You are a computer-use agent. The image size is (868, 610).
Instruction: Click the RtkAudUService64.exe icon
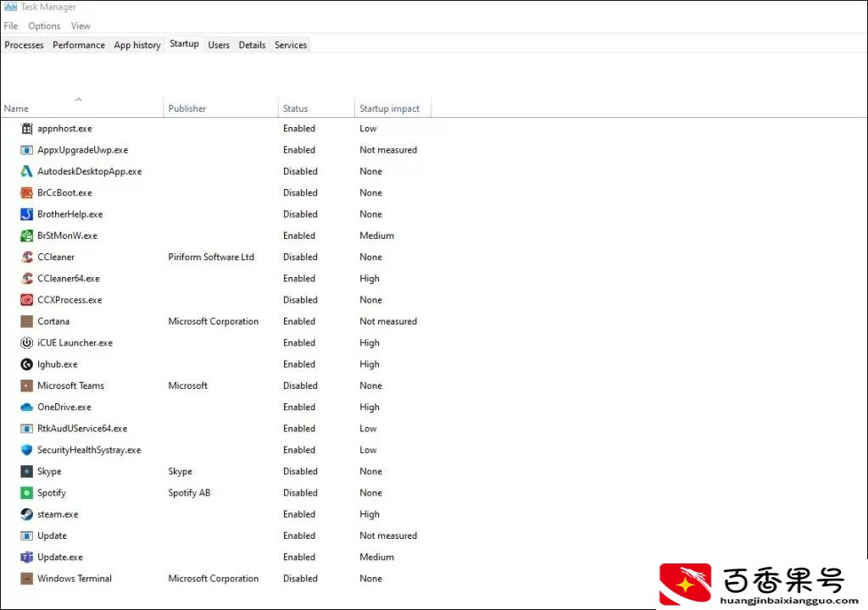(26, 429)
